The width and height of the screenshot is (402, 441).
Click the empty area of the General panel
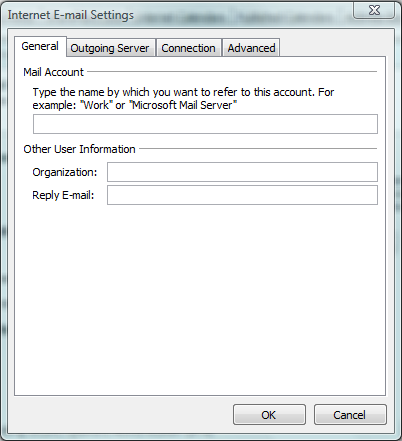tap(200, 300)
